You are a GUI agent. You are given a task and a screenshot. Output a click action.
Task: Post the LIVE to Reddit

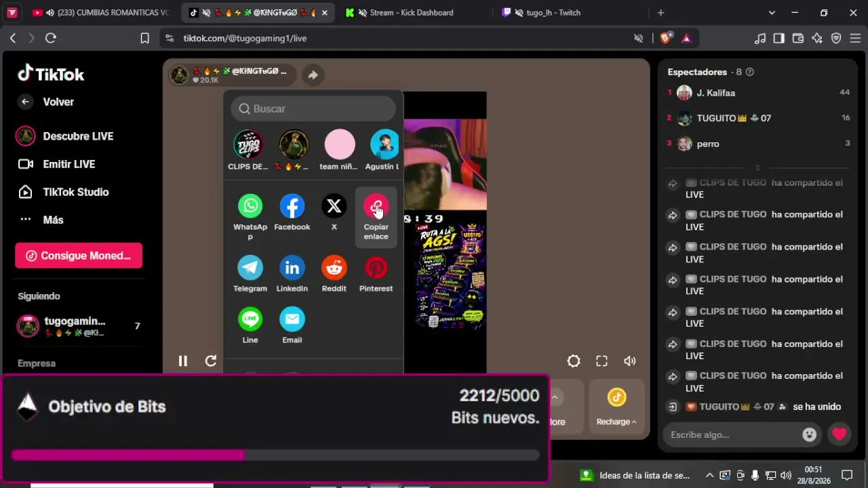(x=334, y=274)
